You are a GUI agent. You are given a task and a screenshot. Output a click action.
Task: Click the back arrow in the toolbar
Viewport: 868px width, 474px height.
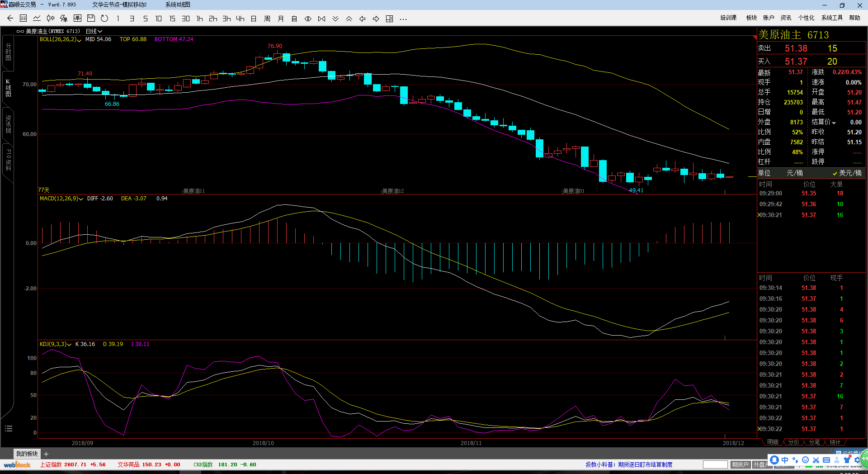click(10, 19)
